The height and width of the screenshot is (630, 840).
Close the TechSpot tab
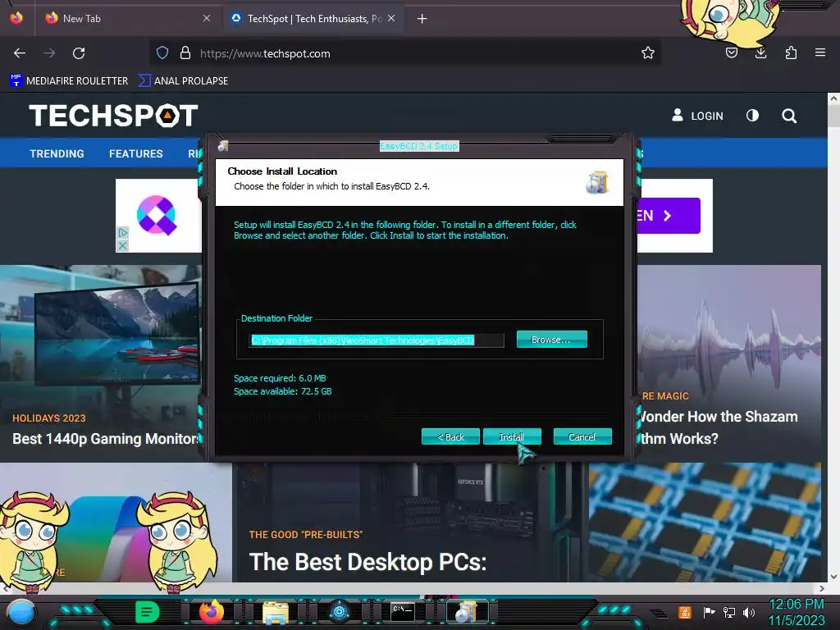391,18
